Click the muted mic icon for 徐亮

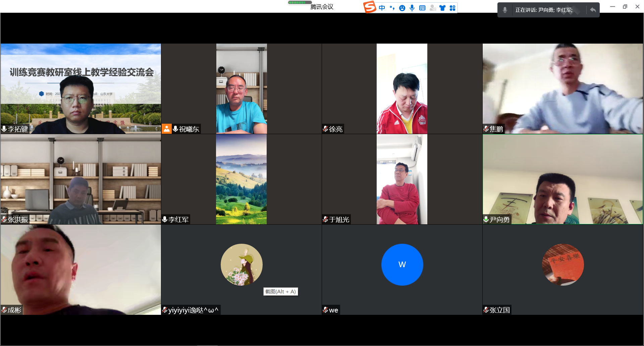pyautogui.click(x=325, y=129)
